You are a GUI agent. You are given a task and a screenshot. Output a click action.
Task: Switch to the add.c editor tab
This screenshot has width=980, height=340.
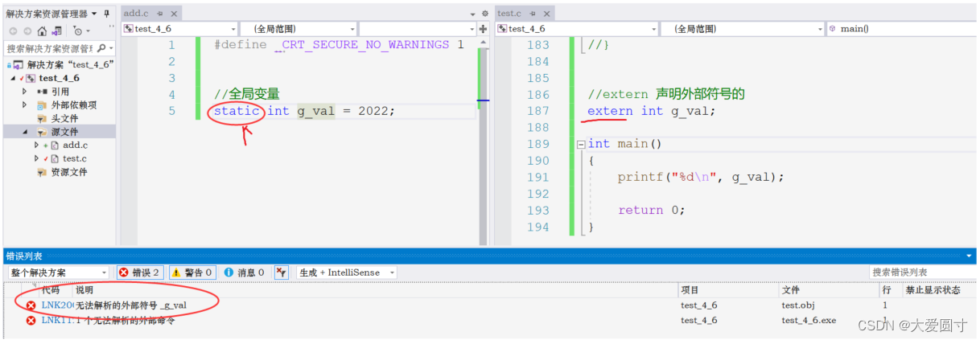135,14
